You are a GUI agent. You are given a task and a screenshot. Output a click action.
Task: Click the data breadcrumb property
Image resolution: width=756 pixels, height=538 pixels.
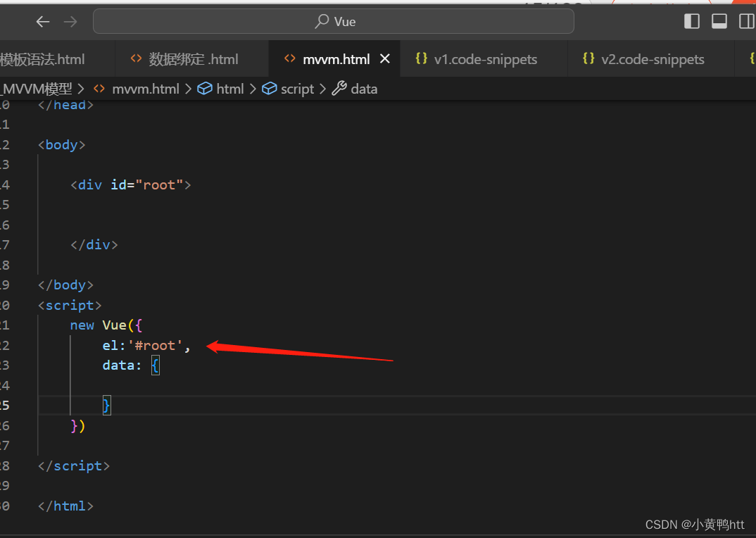point(364,89)
